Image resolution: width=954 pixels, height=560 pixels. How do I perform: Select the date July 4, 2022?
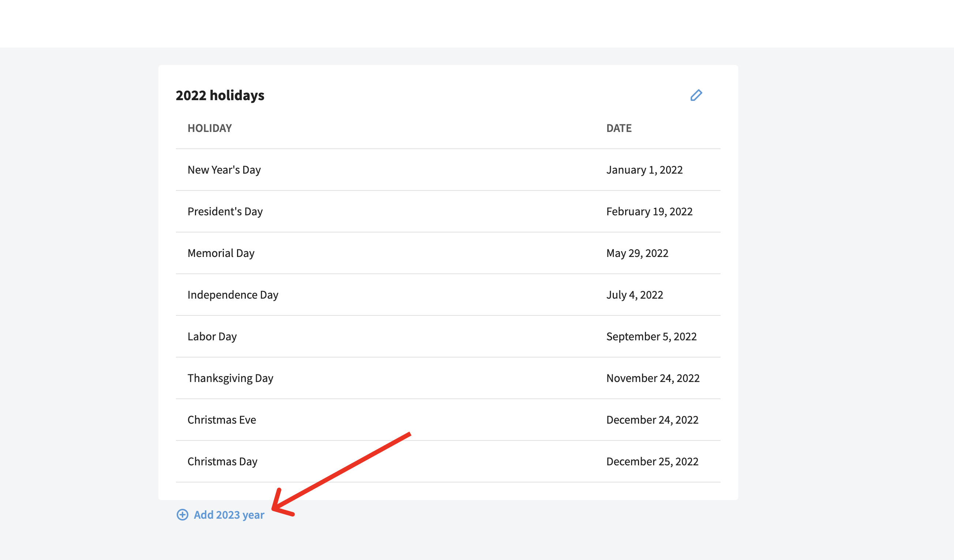[635, 295]
